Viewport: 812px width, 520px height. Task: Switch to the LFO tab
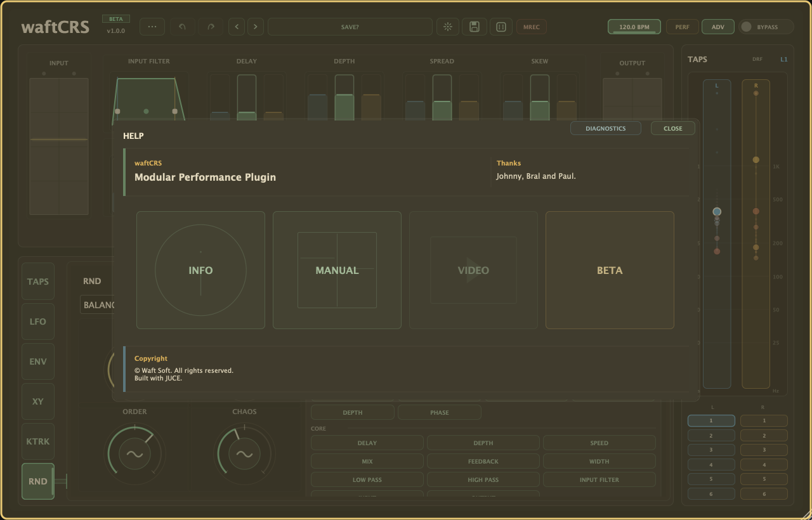38,322
